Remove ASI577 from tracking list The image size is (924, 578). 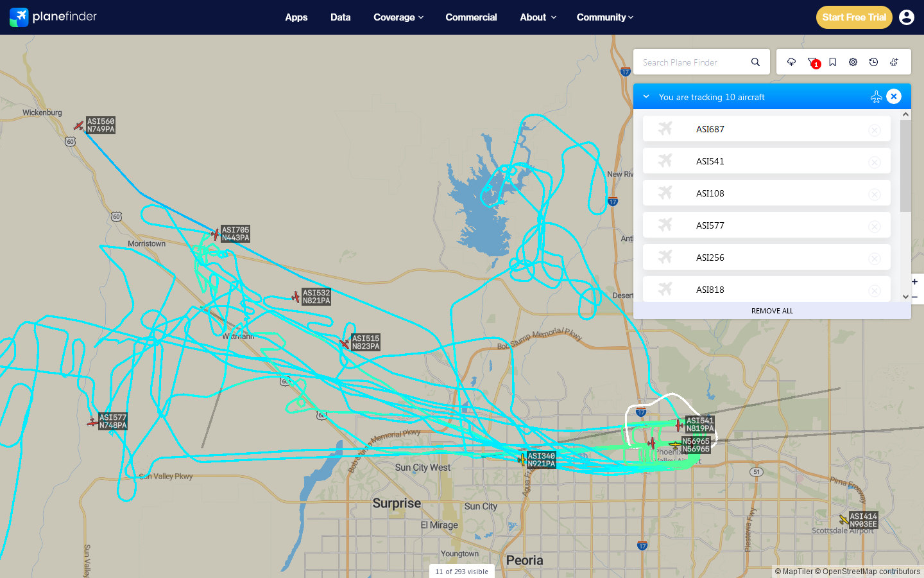pos(874,226)
